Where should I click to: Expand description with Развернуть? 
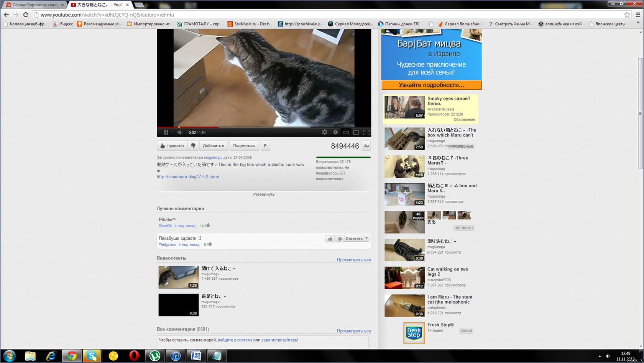click(x=264, y=194)
